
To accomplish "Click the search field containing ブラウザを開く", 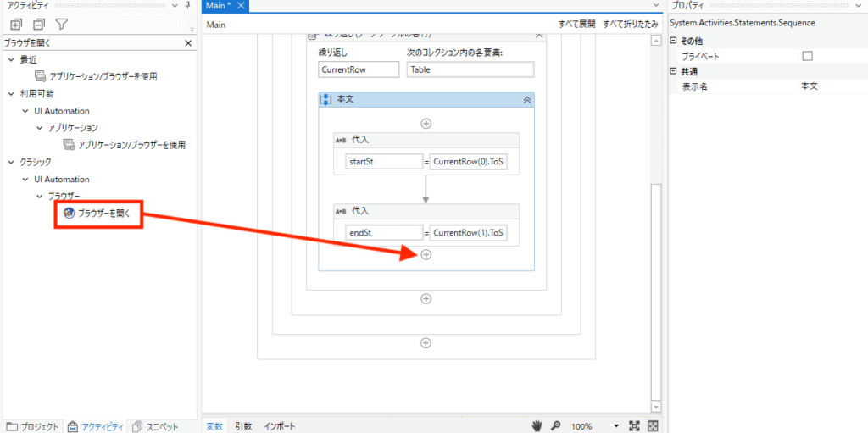I will tap(92, 43).
